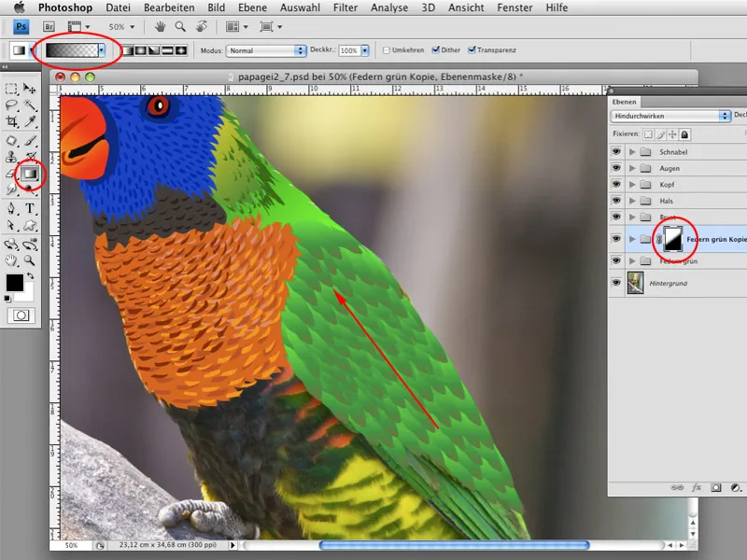Expand the Augen layer group
Screen dimensions: 747x560
(x=632, y=168)
